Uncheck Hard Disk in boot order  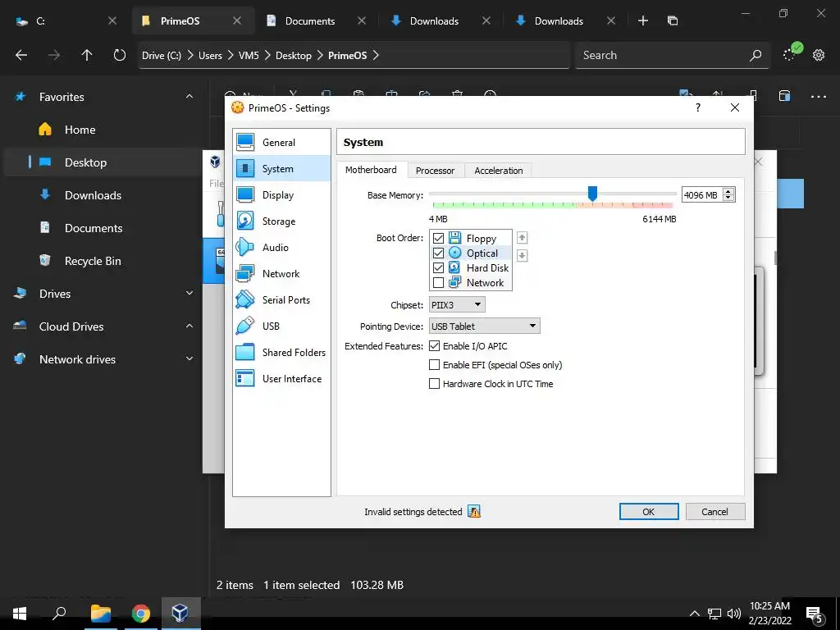pos(438,267)
